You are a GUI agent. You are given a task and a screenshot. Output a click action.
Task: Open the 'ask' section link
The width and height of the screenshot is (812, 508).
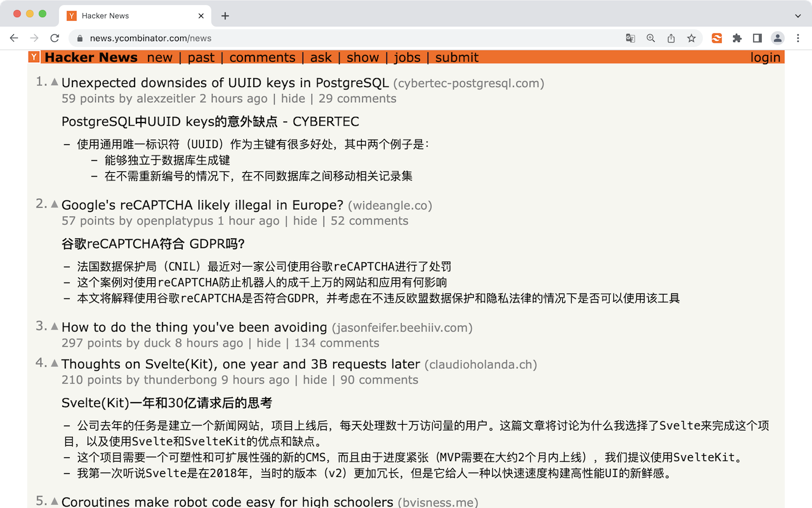click(x=321, y=57)
